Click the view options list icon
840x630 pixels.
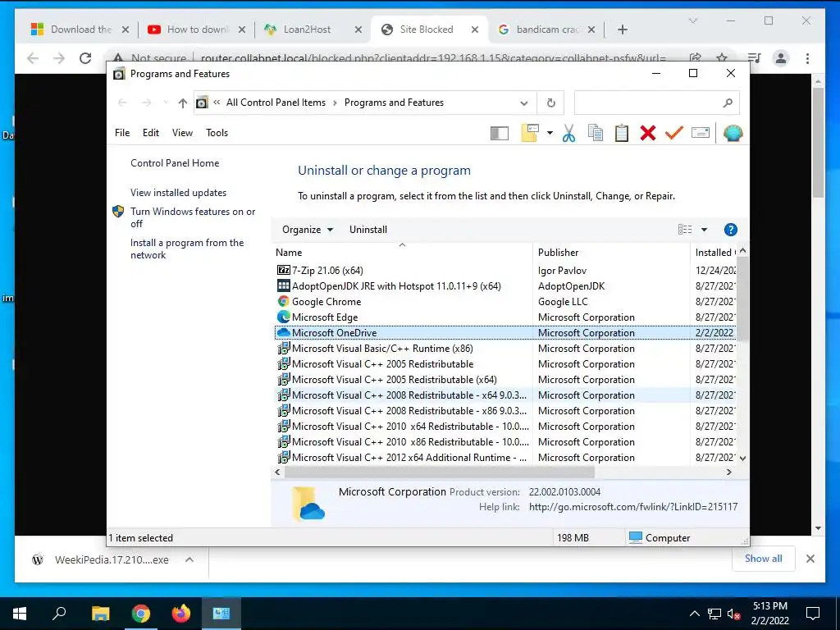pos(685,230)
